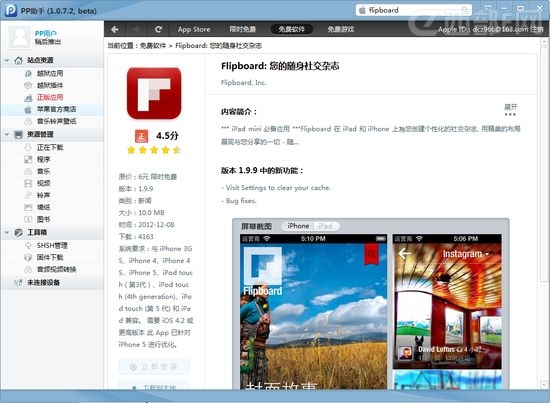Image resolution: width=550 pixels, height=403 pixels.
Task: Click the PP用户 username link
Action: (x=46, y=33)
